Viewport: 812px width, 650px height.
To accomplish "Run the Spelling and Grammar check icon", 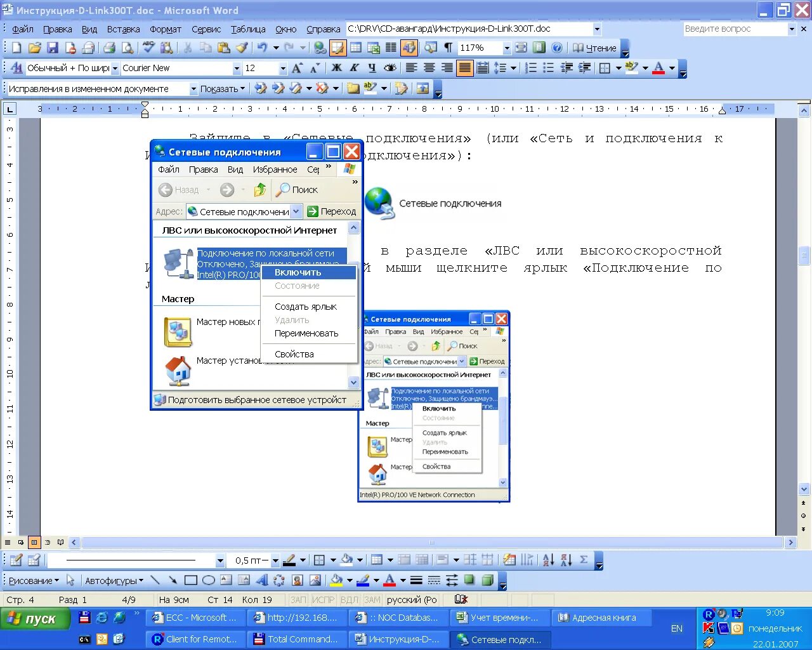I will (x=149, y=48).
